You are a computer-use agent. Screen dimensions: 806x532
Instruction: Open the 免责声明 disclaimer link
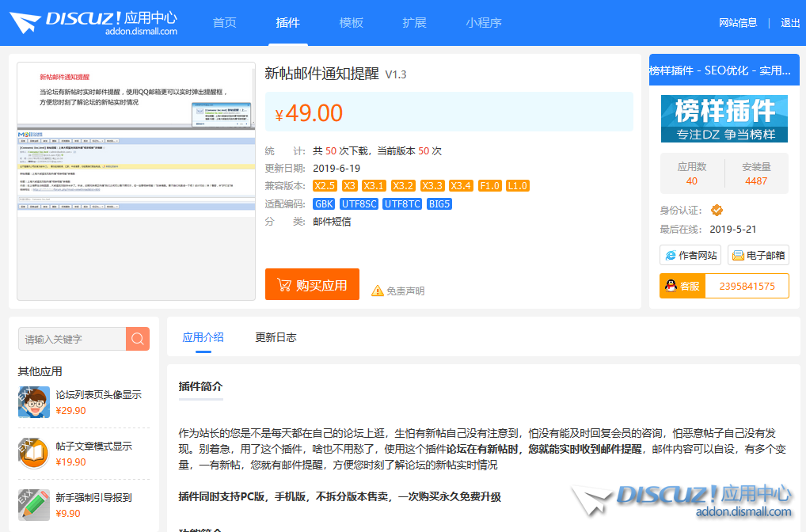[x=405, y=291]
